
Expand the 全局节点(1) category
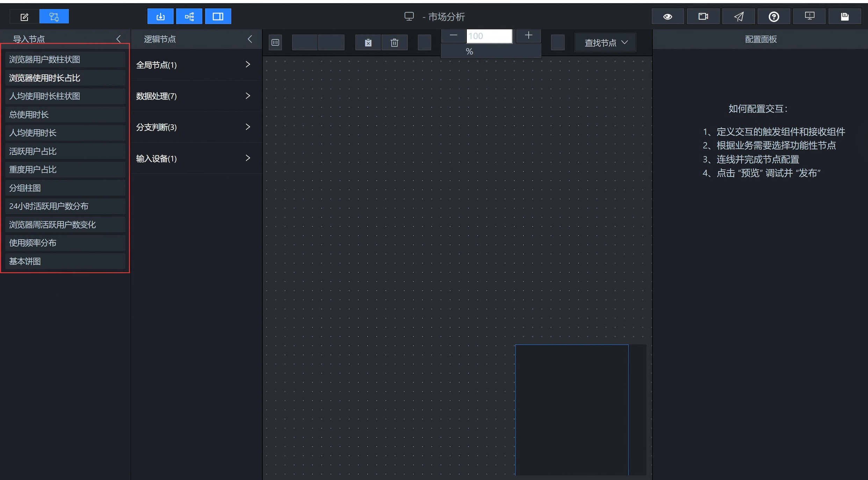click(x=196, y=65)
